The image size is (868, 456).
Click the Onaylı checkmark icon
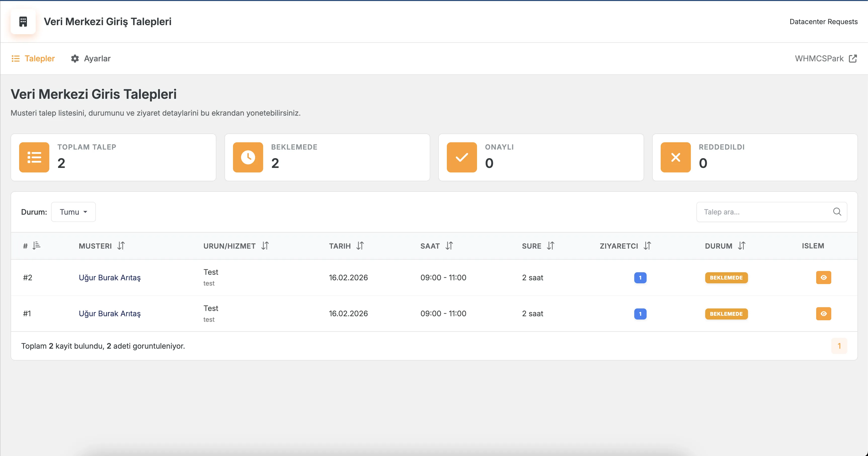[x=462, y=157]
